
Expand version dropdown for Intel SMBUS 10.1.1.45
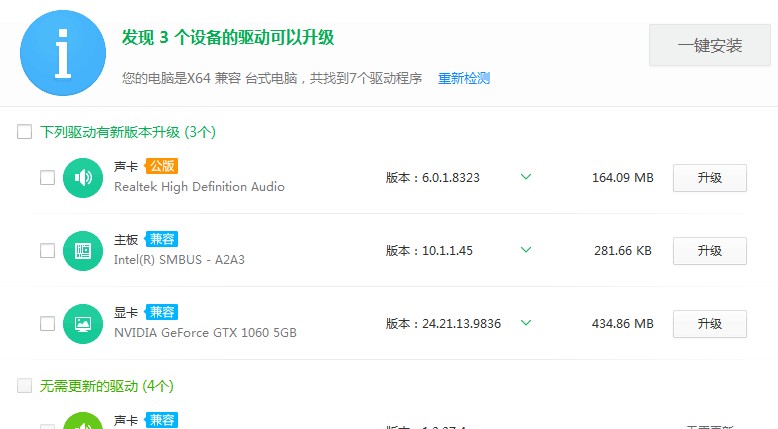(526, 251)
